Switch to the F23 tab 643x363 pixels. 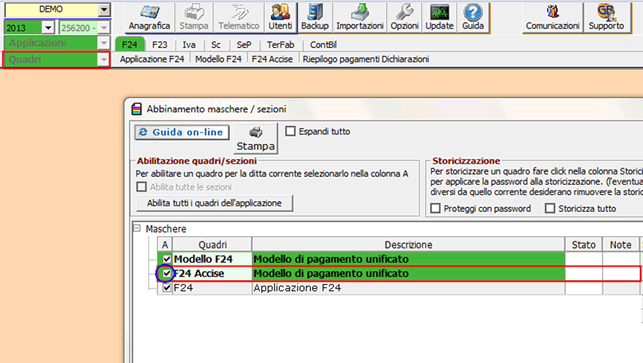click(x=160, y=45)
